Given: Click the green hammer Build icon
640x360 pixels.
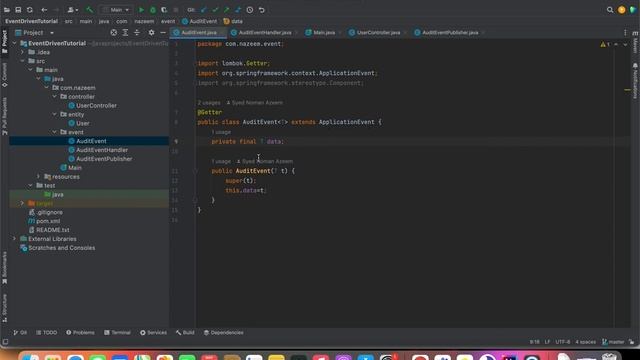Looking at the screenshot, I should pyautogui.click(x=89, y=10).
